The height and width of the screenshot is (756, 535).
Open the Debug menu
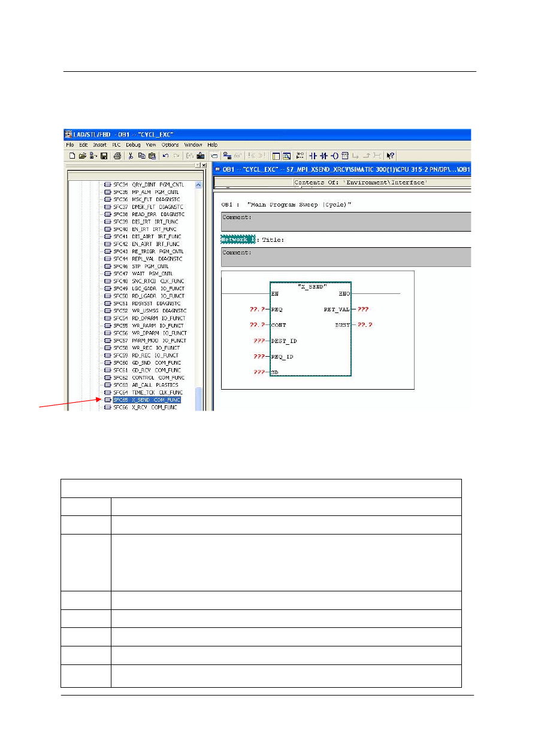(133, 145)
